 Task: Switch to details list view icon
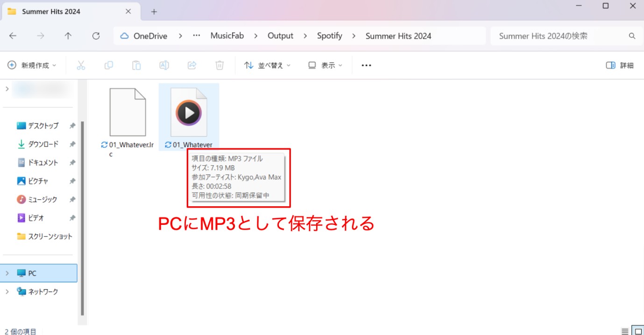tap(625, 331)
